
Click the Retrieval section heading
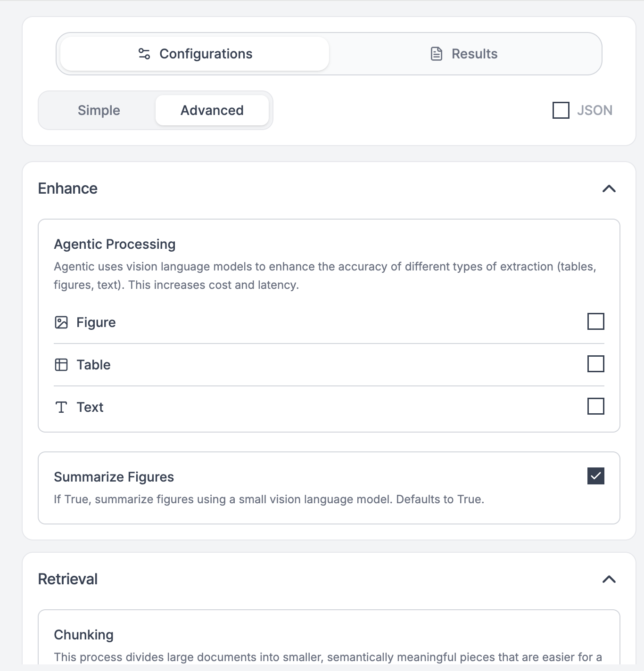pos(68,579)
